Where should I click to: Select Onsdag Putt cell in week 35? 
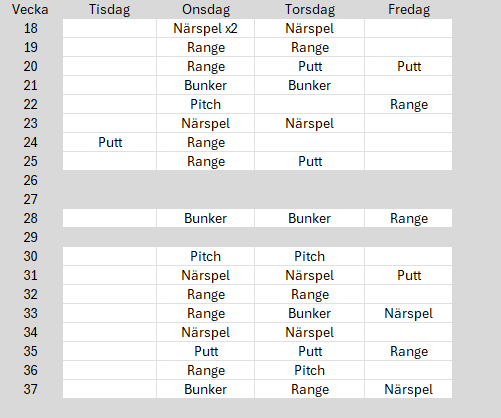(x=205, y=351)
